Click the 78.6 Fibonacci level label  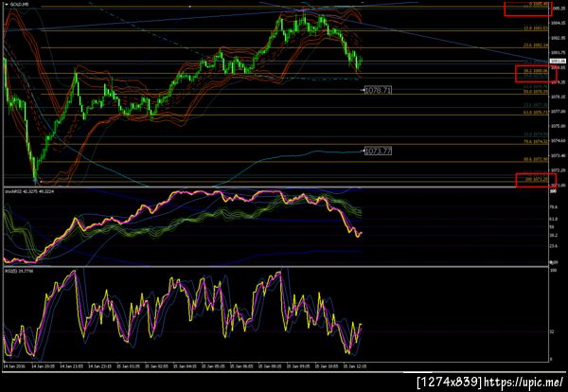coord(536,142)
